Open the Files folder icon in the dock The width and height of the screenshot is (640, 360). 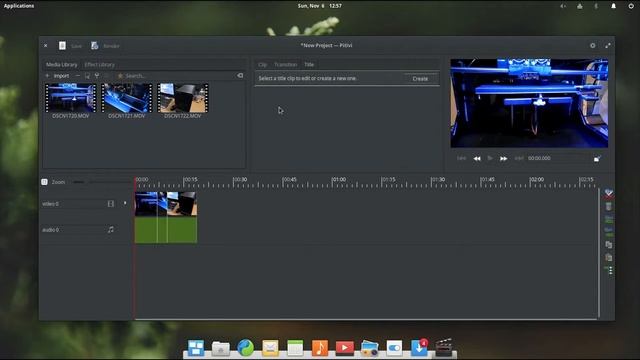[x=221, y=348]
